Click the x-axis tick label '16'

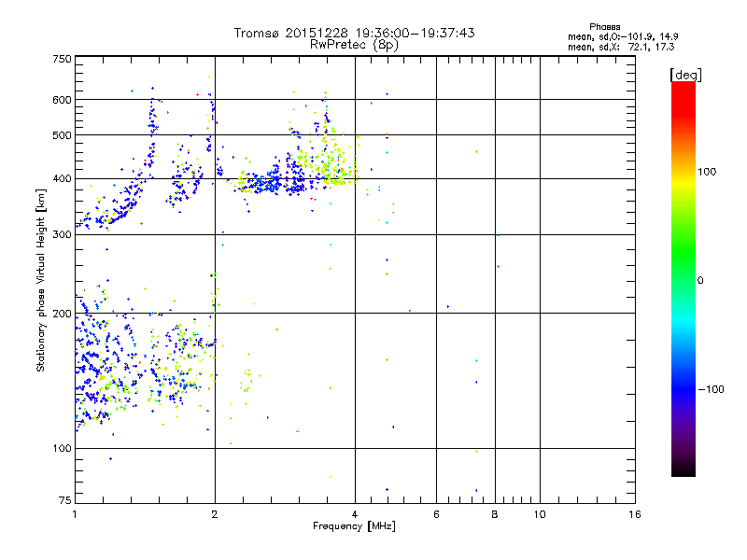635,514
